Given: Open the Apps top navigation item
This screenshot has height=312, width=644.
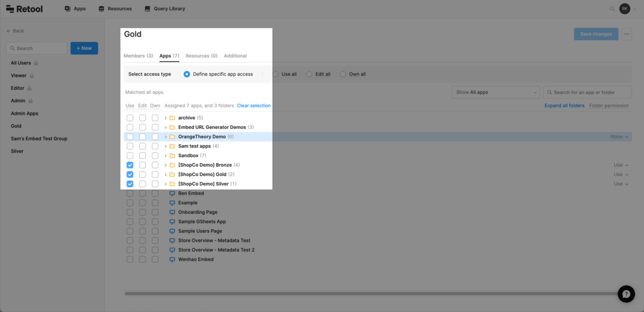Looking at the screenshot, I should tap(75, 9).
